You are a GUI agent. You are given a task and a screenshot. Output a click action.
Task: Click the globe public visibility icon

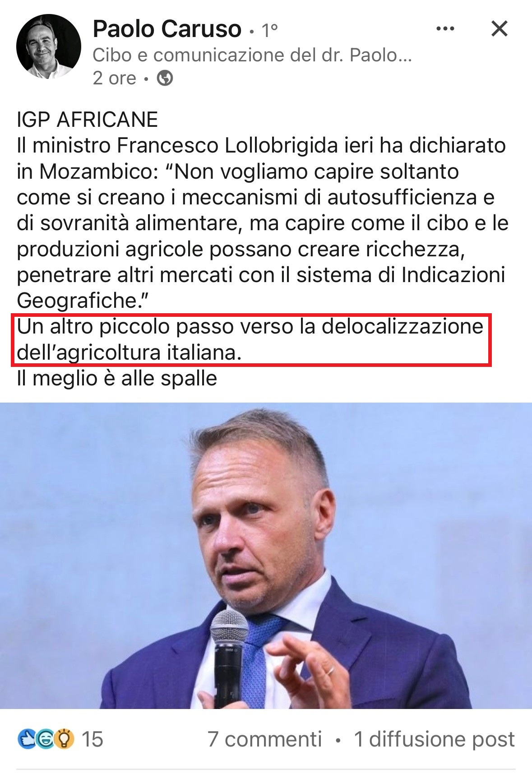point(165,79)
